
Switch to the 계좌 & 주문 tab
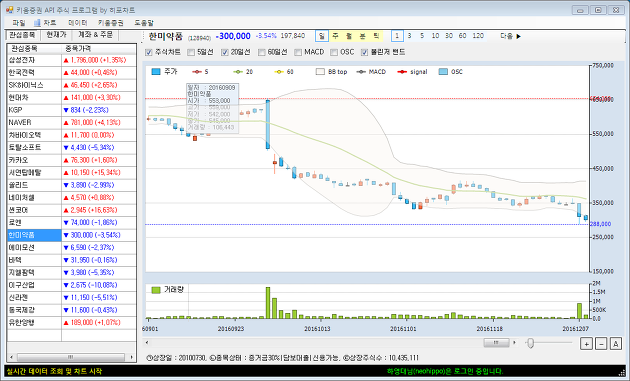coord(95,35)
